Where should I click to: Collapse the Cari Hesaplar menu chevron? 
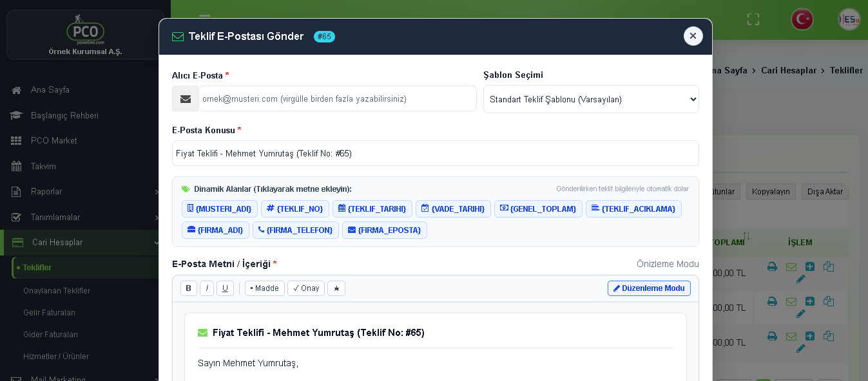pyautogui.click(x=157, y=243)
